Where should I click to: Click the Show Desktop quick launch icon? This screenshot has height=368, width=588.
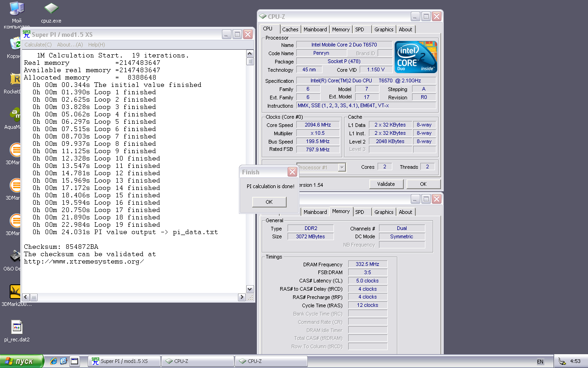(74, 361)
